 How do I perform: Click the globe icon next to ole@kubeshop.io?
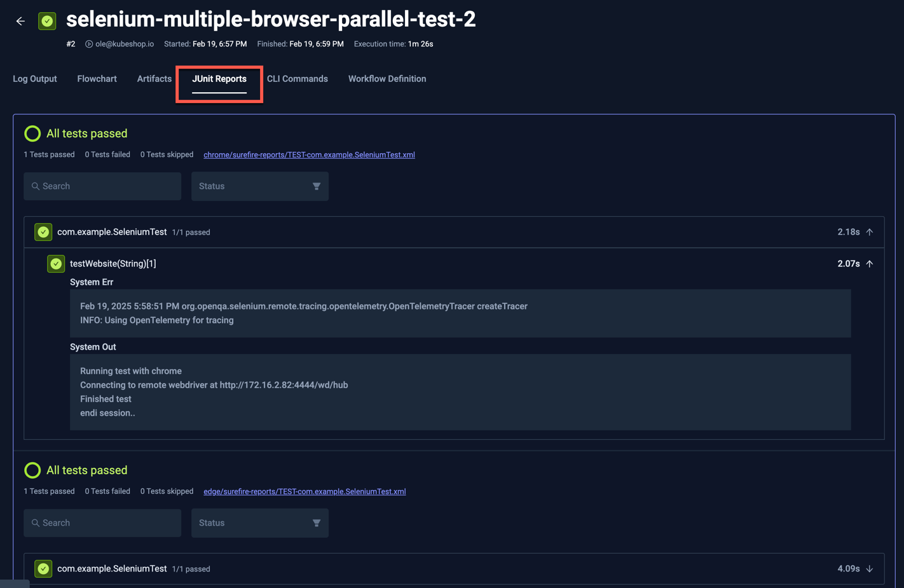88,44
